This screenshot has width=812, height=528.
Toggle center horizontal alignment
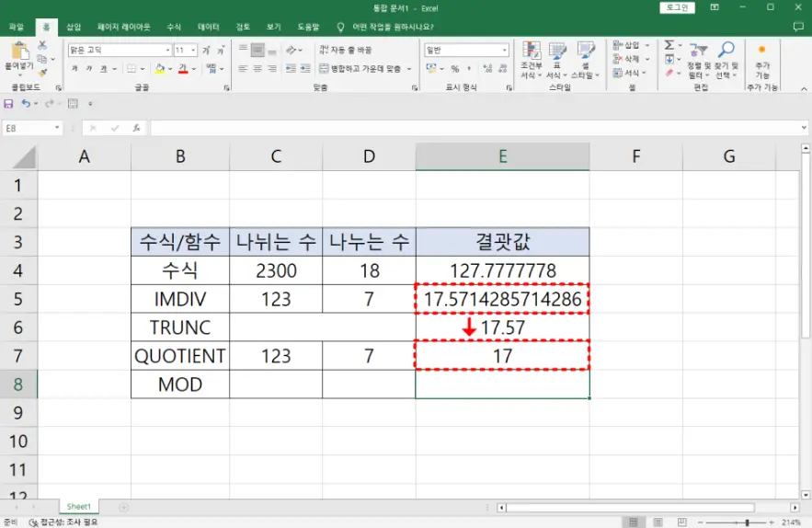[x=257, y=69]
